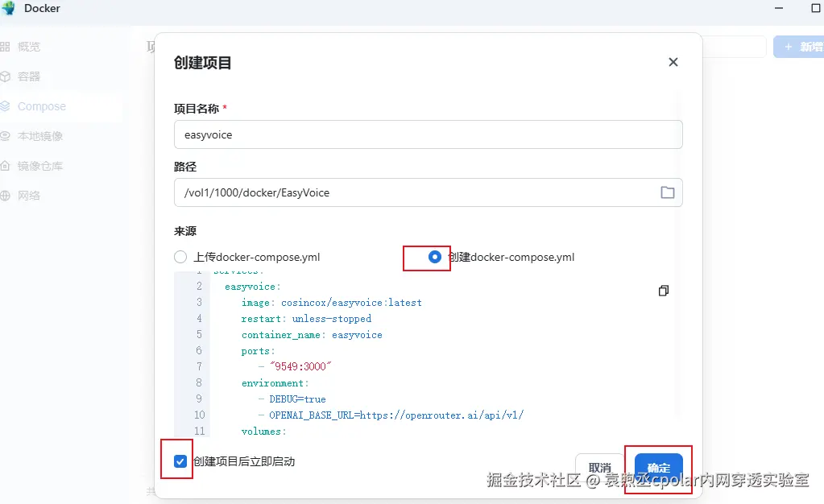Click the 'environment:' line in editor
The height and width of the screenshot is (504, 824).
(x=275, y=383)
